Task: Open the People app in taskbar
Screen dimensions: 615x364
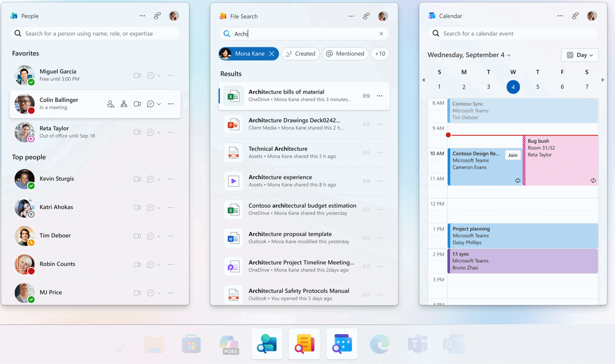Action: pos(267,344)
